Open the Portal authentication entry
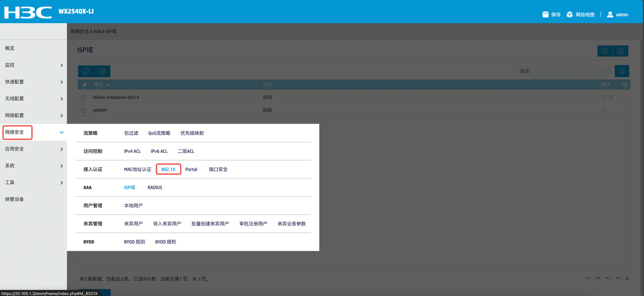Screen dimensions: 644x296 click(191, 169)
